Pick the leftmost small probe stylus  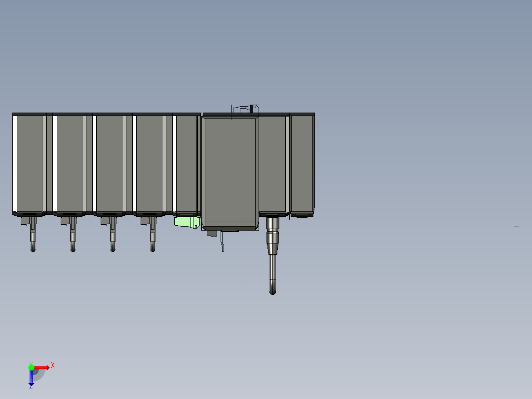click(33, 234)
